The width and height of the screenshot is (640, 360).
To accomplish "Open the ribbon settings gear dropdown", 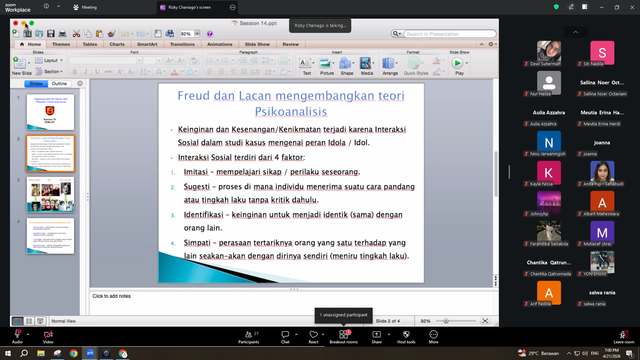I will point(492,44).
